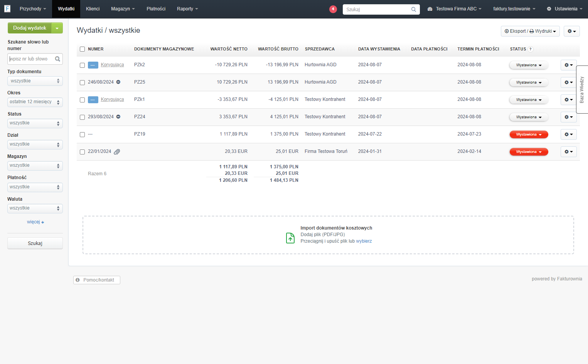
Task: Click blue correction badge in PZk2 row
Action: (x=93, y=65)
